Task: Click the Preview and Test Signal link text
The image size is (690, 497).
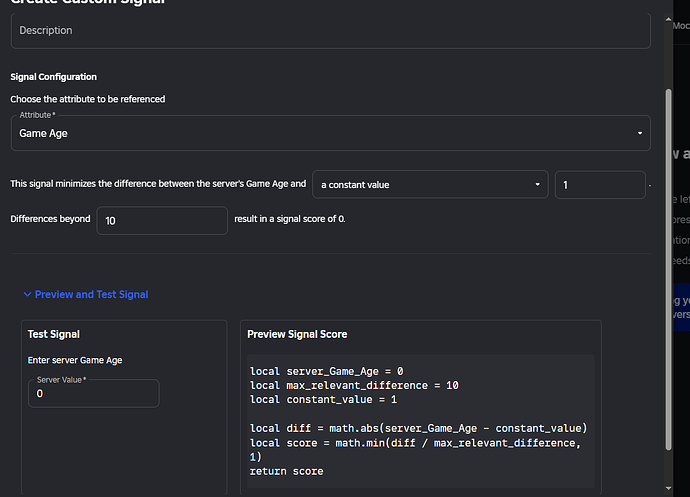Action: 91,295
